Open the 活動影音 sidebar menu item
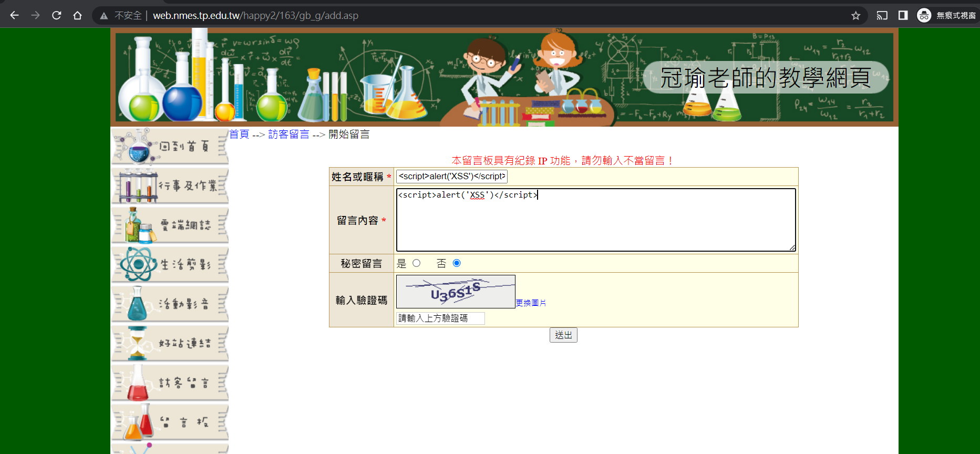This screenshot has height=454, width=980. 170,304
